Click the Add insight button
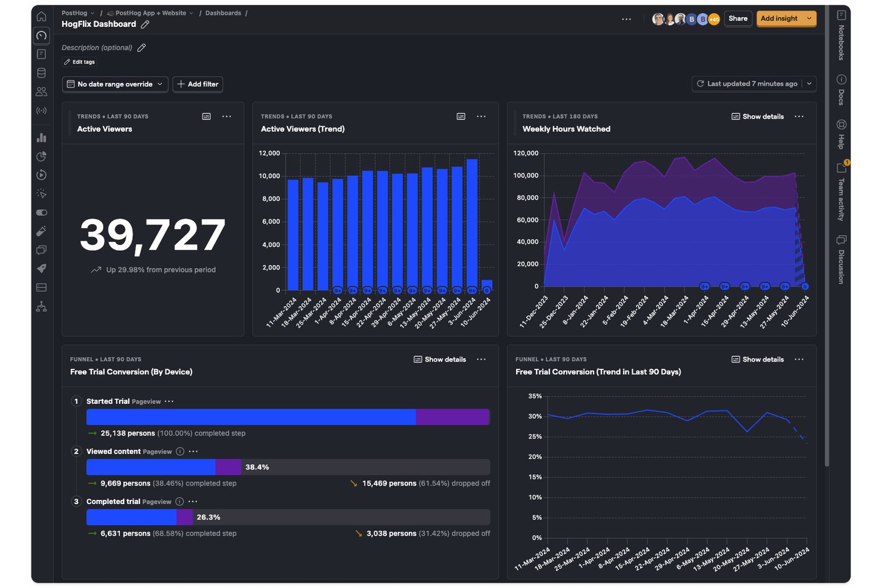The height and width of the screenshot is (588, 882). point(779,18)
